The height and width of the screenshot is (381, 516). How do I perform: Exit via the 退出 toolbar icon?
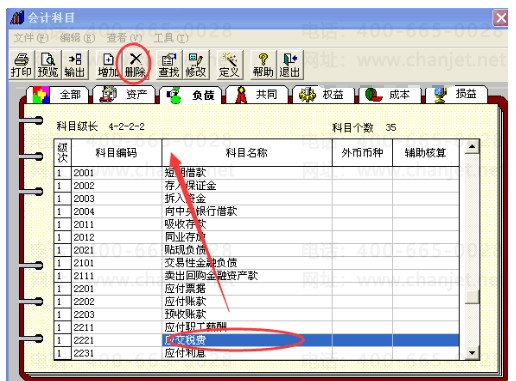click(x=290, y=65)
